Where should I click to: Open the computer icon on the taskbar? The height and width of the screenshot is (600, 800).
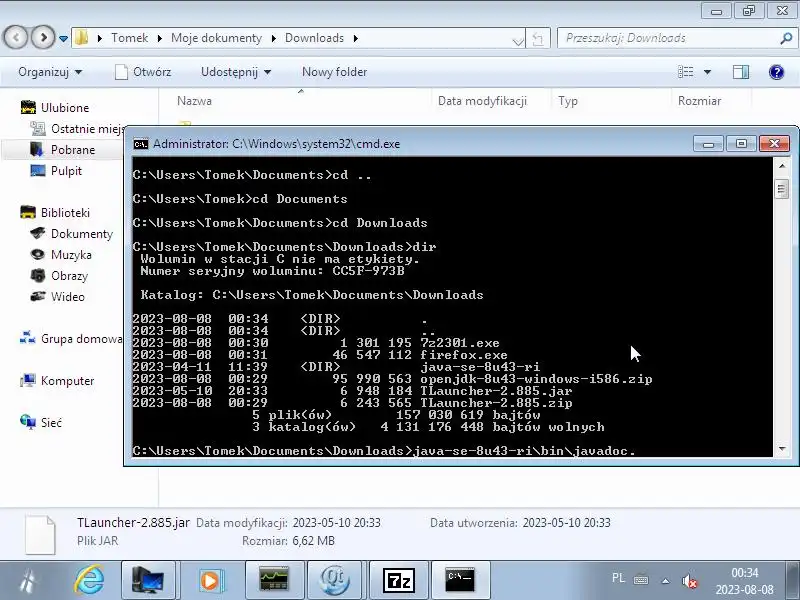click(148, 581)
